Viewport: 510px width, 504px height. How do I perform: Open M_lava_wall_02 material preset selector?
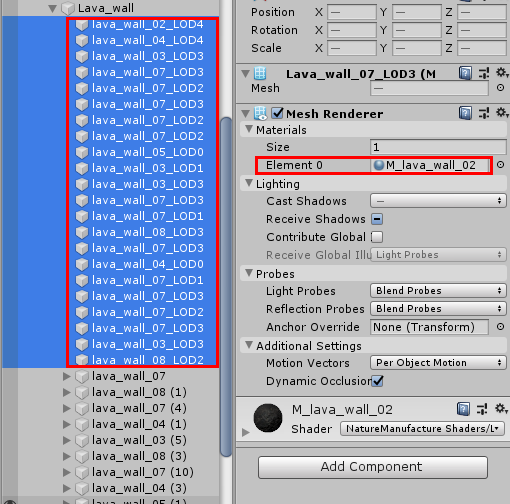[482, 409]
